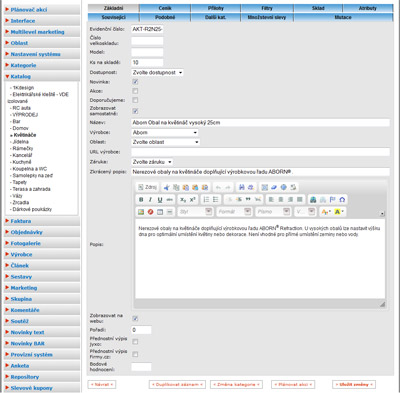Viewport: 400px width, 393px height.
Task: Open the Oblast 'Zvolte oblast' dropdown
Action: click(166, 142)
